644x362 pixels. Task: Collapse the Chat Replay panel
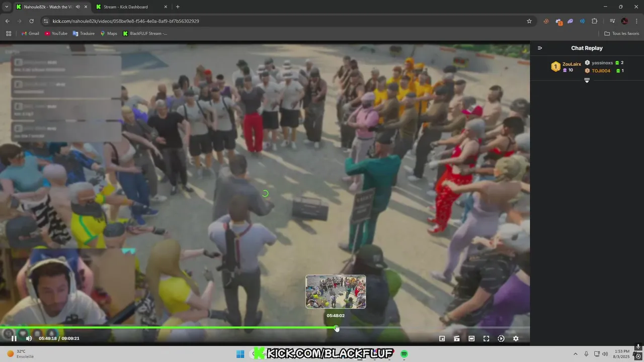coord(540,48)
